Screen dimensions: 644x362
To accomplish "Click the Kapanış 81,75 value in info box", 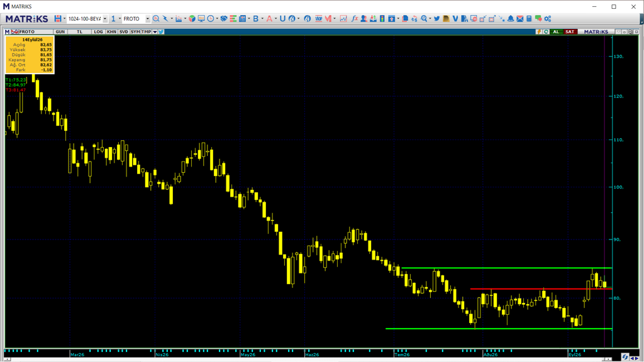I will [46, 60].
